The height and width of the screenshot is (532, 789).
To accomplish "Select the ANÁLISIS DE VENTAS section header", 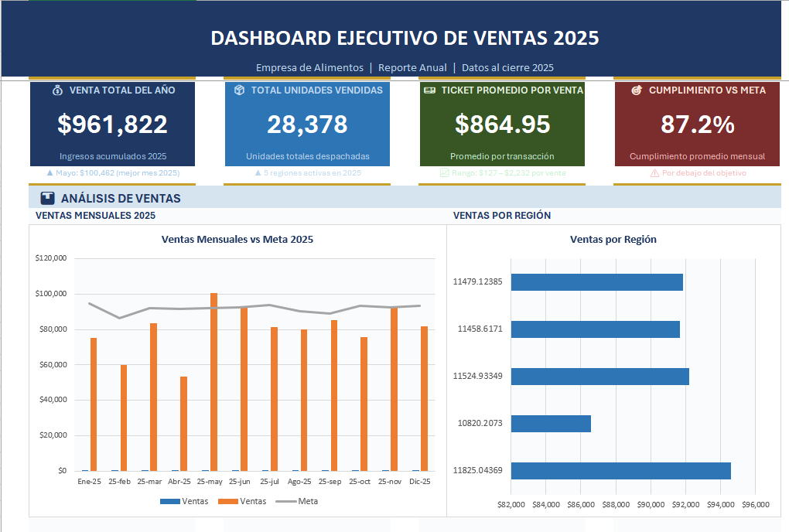I will tap(121, 198).
